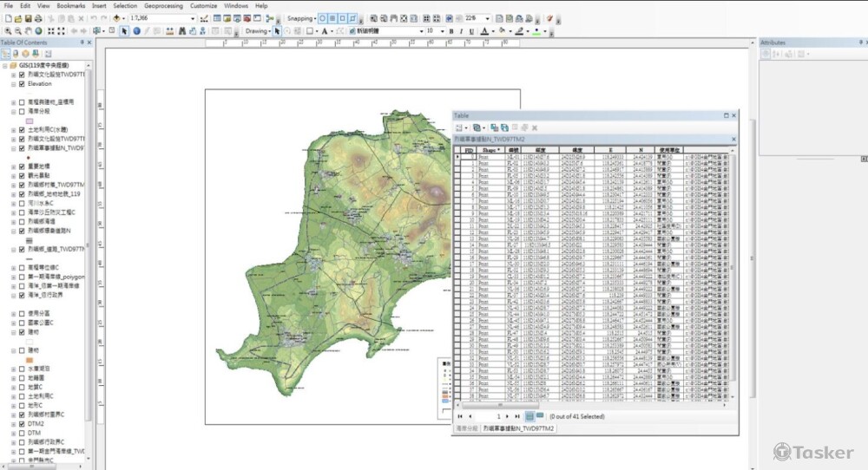Click the Full Extent globe icon
868x470 pixels.
[39, 31]
